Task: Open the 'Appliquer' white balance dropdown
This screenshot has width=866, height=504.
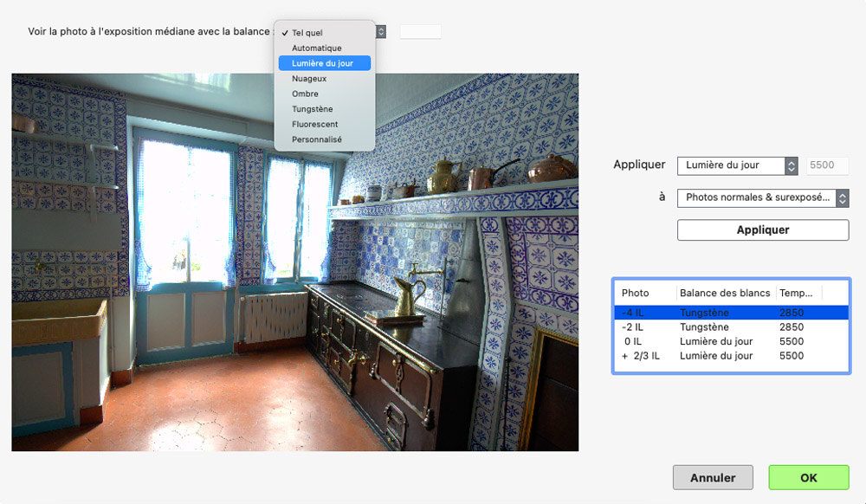Action: pos(737,165)
